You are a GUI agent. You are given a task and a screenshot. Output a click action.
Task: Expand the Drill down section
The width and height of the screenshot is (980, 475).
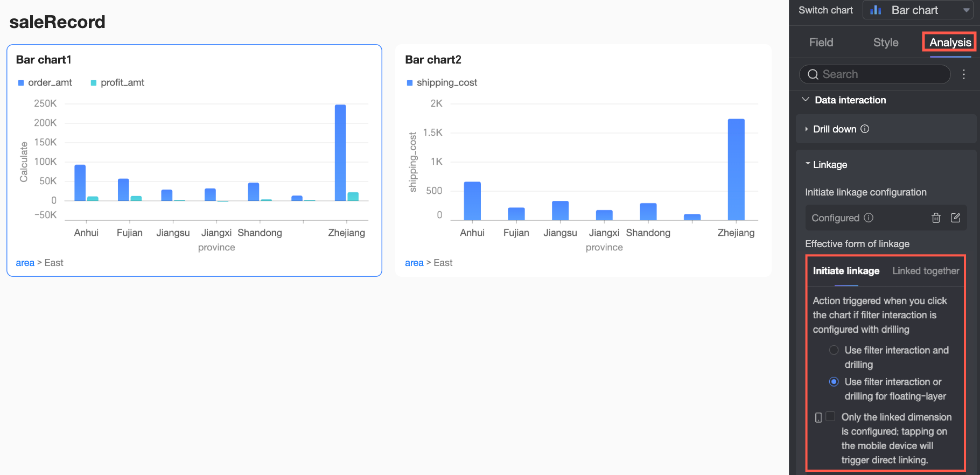pos(806,129)
